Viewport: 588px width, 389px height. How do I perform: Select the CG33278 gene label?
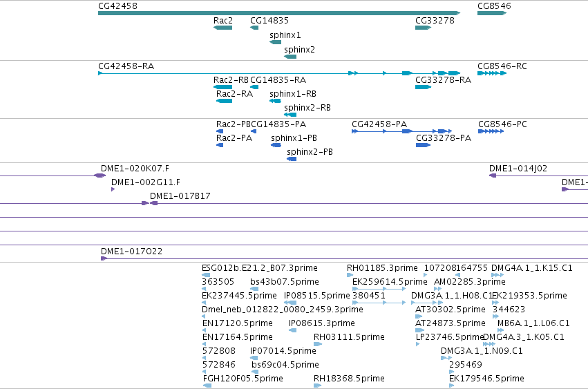pos(435,21)
